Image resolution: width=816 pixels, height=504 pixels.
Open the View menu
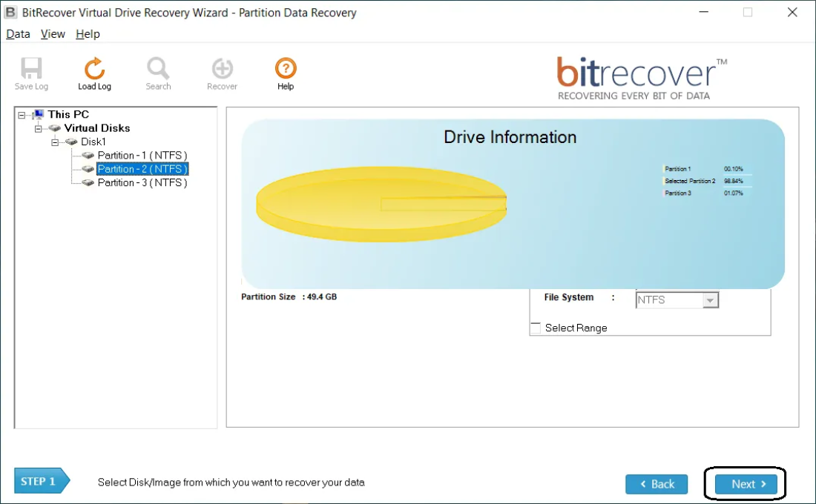point(52,33)
